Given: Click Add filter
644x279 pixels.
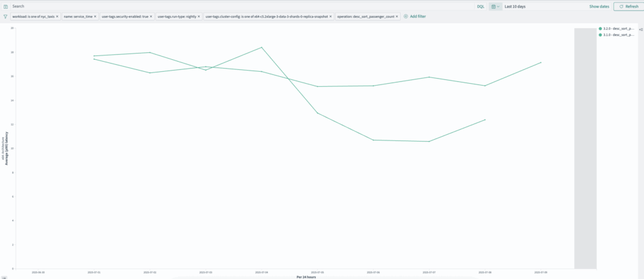Looking at the screenshot, I should (414, 16).
